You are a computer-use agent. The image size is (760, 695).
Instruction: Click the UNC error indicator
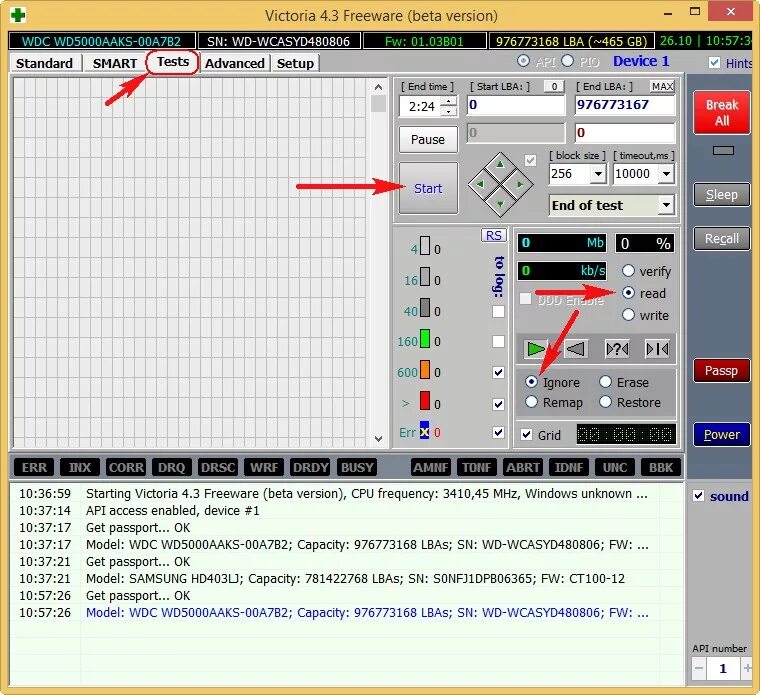pos(615,467)
